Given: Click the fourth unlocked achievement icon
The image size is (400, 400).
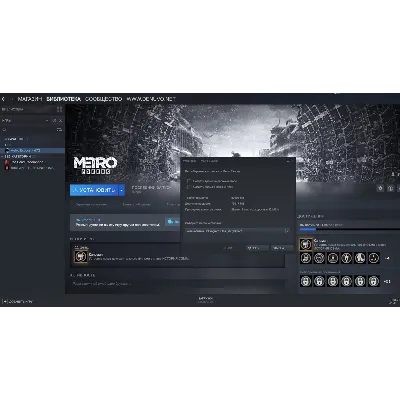Looking at the screenshot, I should [x=346, y=258].
